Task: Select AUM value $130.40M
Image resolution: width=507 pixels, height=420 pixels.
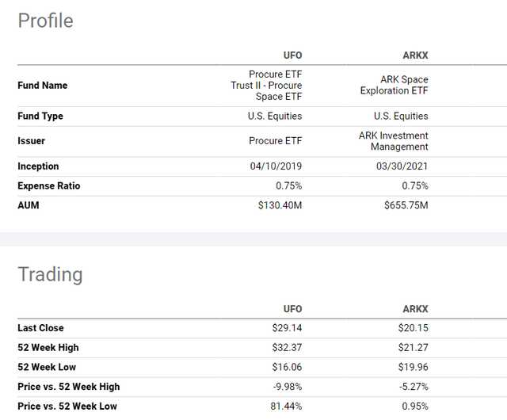Action: click(x=280, y=205)
